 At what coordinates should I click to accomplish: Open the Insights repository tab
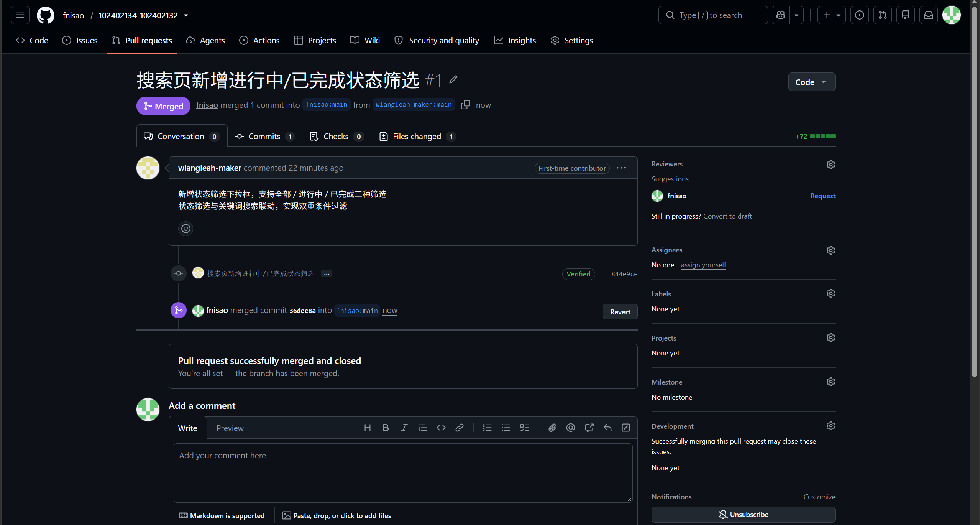coord(515,41)
